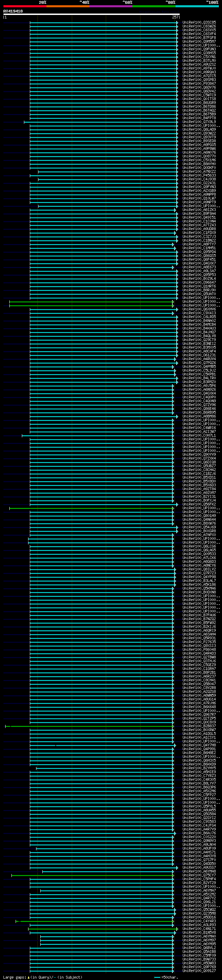Open hit label UniRef100_A7QTC5

[x=199, y=76]
